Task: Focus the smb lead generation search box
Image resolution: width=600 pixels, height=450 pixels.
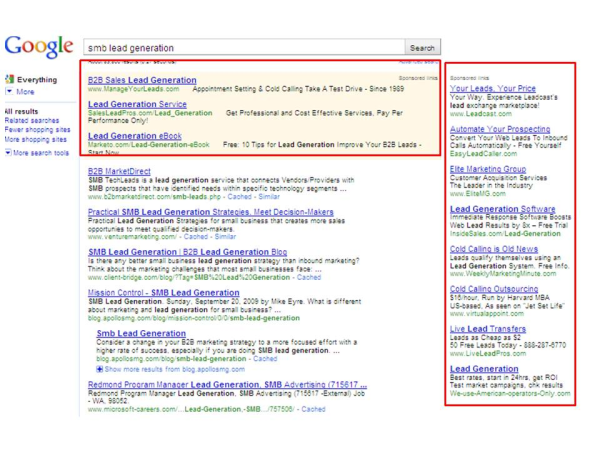Action: [244, 48]
